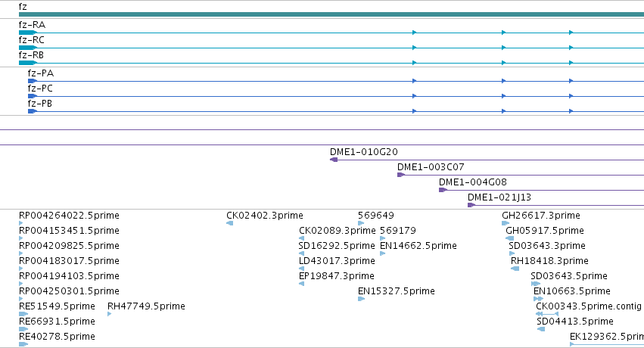Select EST RP004209825.5prime label

point(69,246)
